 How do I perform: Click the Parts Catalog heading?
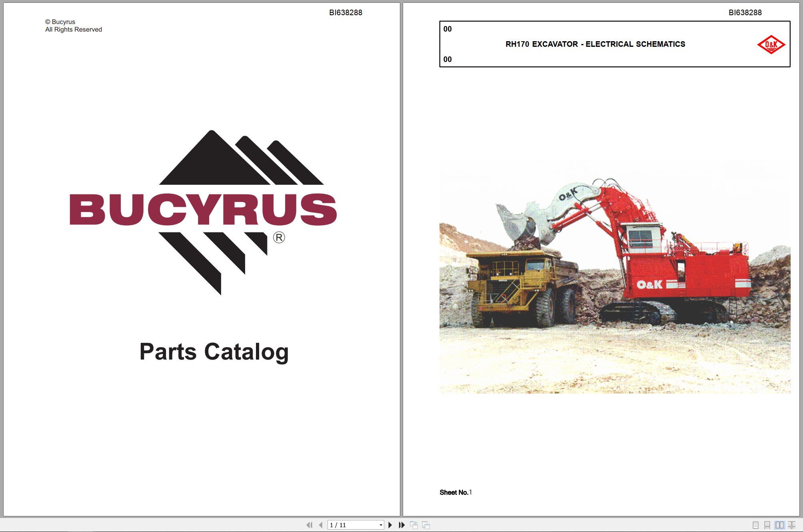tap(214, 352)
